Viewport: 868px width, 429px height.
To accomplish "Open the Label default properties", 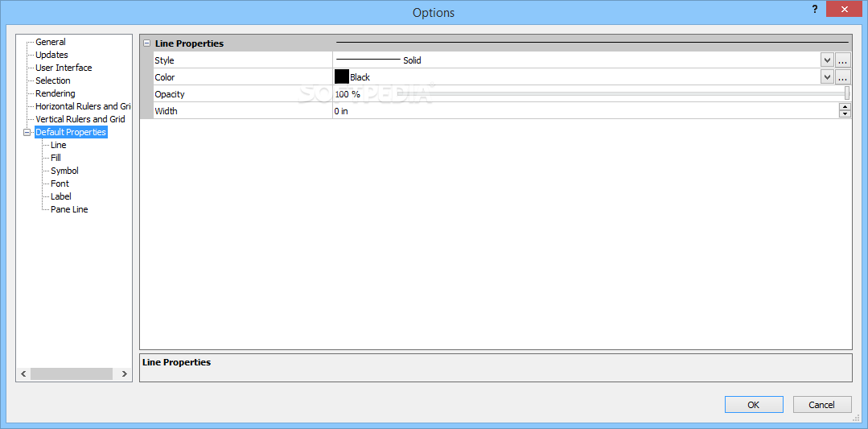I will coord(61,196).
